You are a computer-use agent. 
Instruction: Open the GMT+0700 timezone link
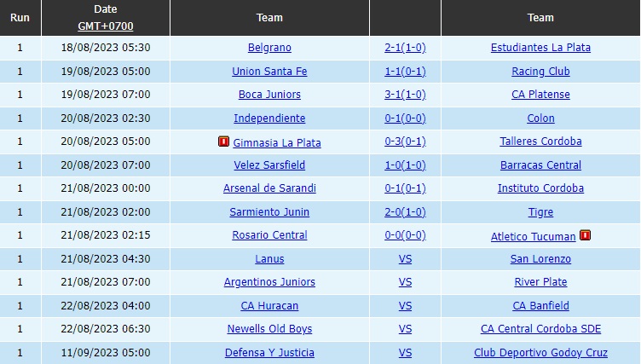(x=106, y=26)
